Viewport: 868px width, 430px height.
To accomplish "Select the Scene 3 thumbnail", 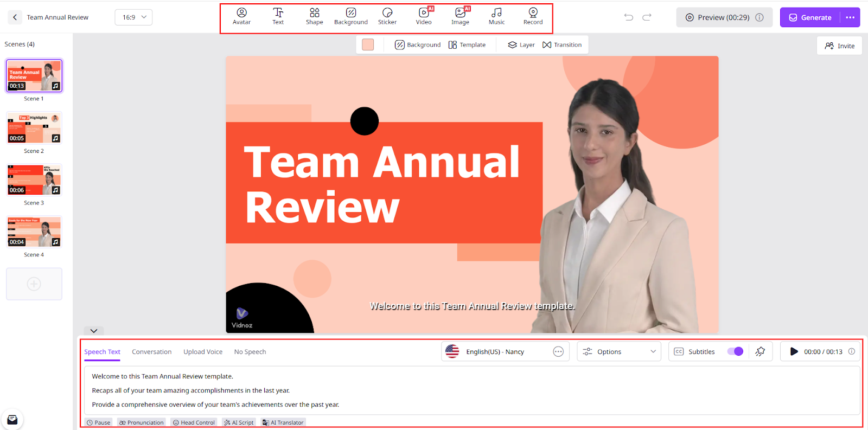I will pyautogui.click(x=34, y=179).
